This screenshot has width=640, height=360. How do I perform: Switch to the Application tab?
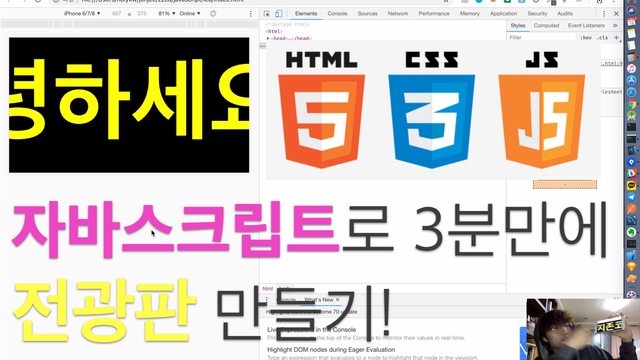[x=503, y=13]
